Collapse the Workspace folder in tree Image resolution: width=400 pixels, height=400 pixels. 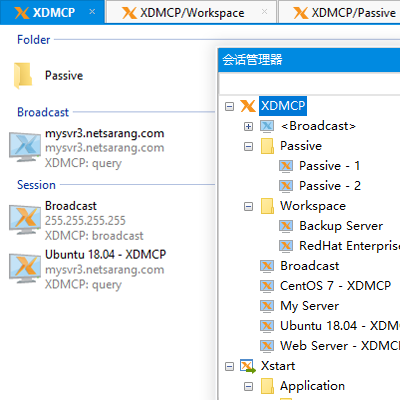[x=248, y=206]
